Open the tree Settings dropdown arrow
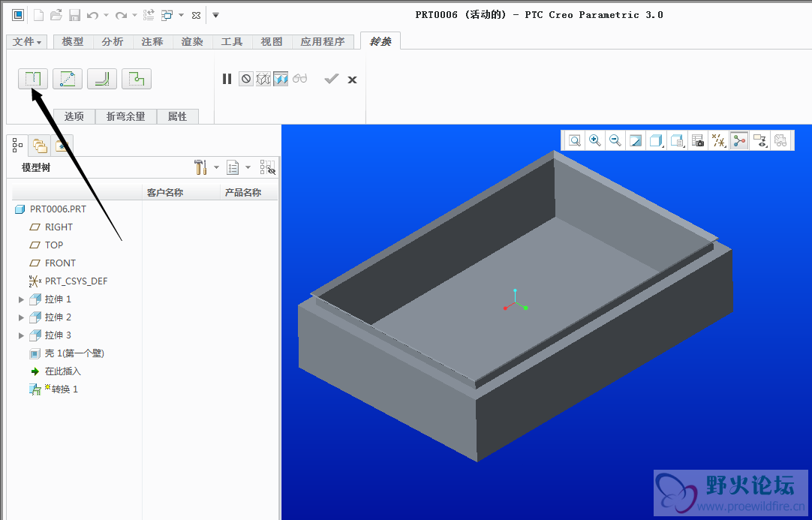 point(216,167)
